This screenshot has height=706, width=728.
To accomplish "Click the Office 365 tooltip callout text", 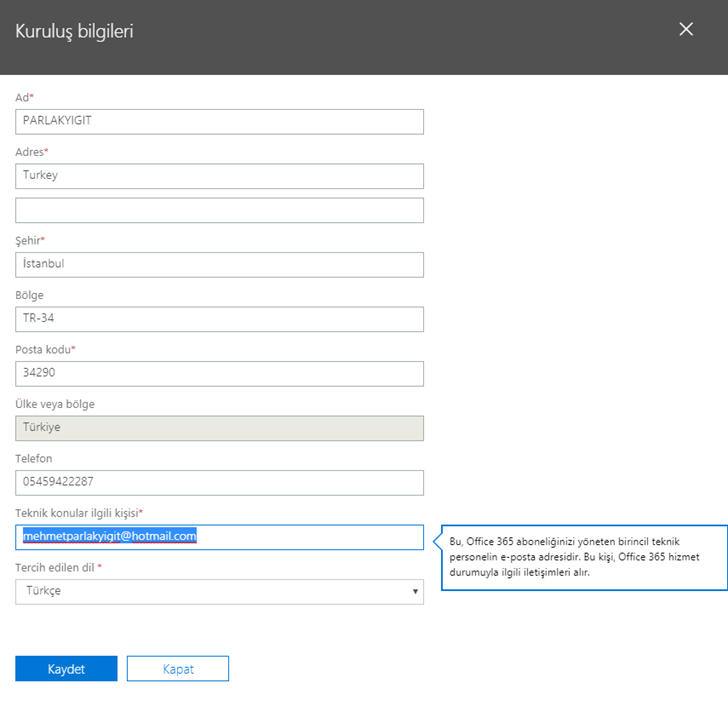I will (582, 556).
